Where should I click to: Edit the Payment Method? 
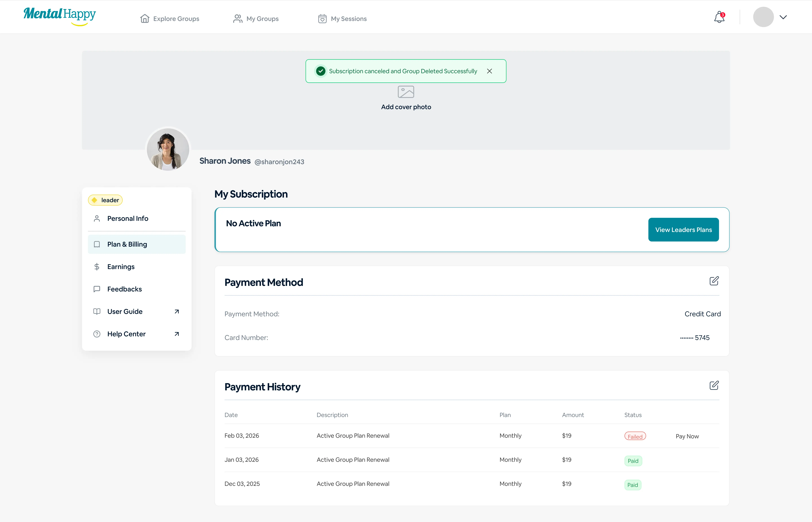point(714,281)
